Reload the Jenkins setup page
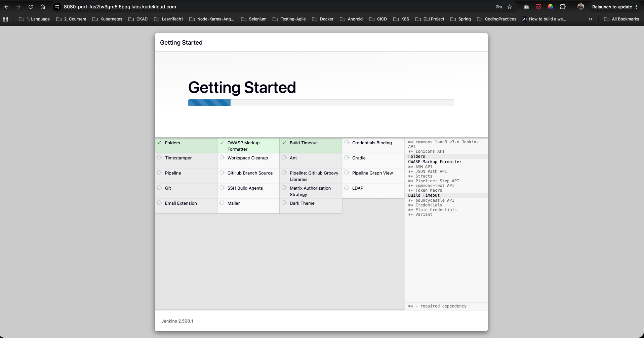The image size is (644, 338). click(31, 7)
